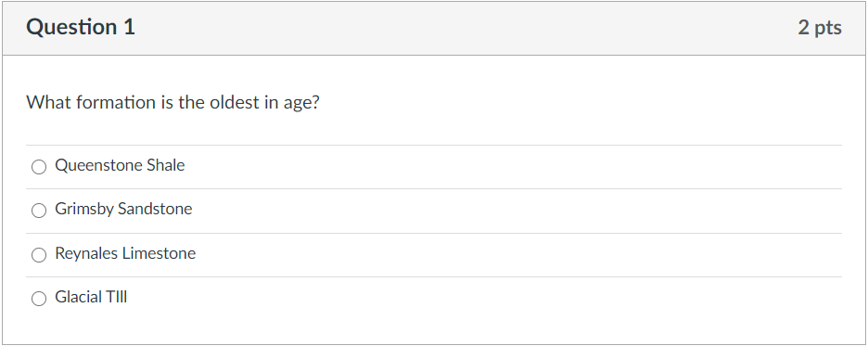Click the 'Queenstone Shale' answer label

click(x=120, y=165)
